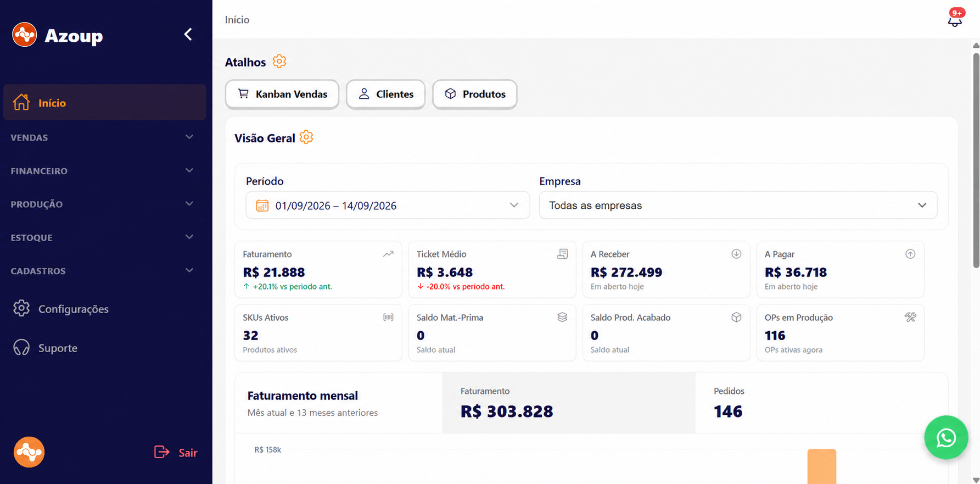Click the A Receber download arrow icon
Viewport: 980px width, 484px height.
736,254
